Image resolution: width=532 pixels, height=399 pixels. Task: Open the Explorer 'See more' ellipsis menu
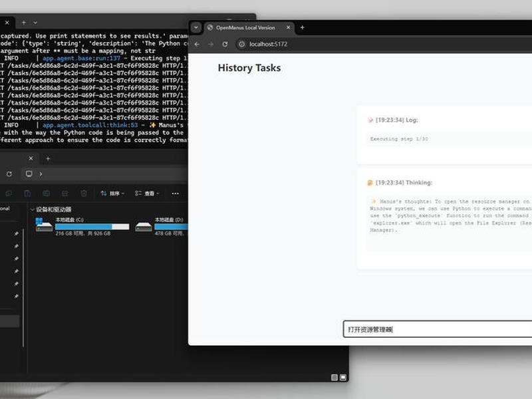coord(175,194)
